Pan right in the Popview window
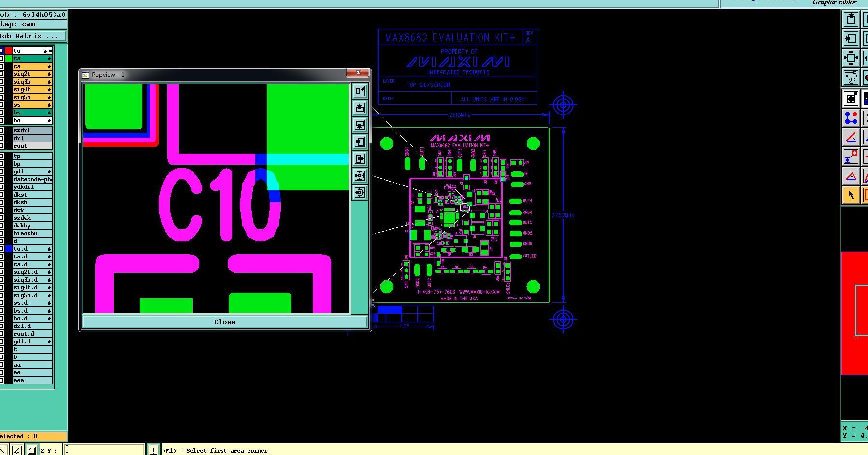Viewport: 868px width, 455px height. (359, 158)
